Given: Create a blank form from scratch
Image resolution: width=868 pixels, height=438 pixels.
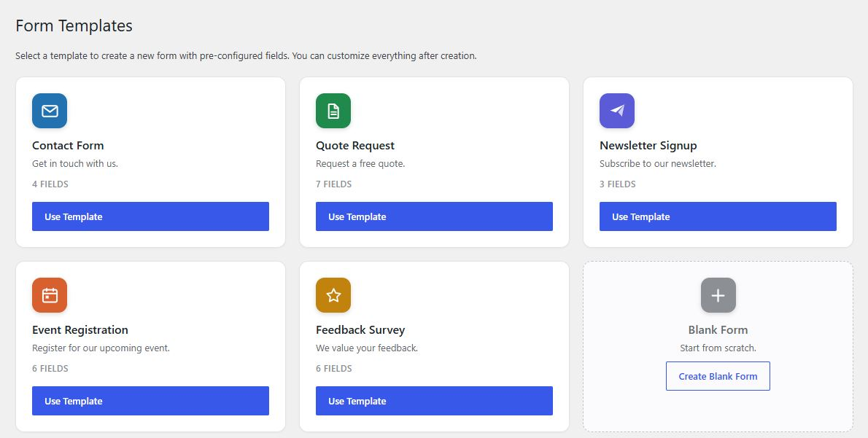Looking at the screenshot, I should pos(718,376).
